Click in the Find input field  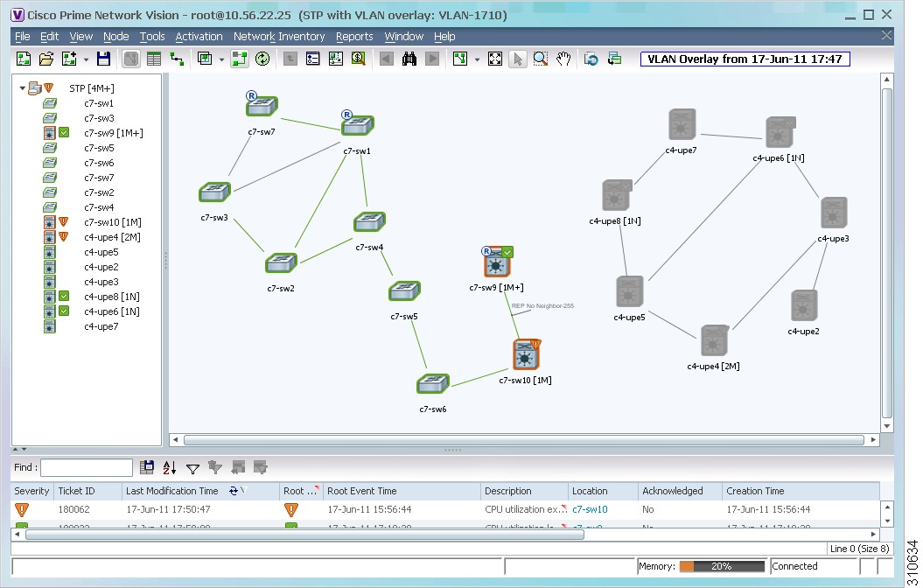(x=87, y=467)
